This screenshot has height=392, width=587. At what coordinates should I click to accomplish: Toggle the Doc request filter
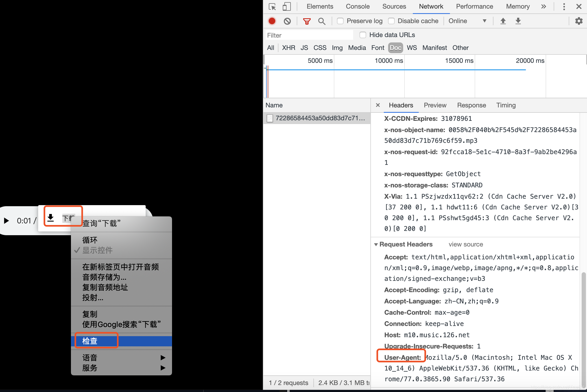tap(396, 48)
